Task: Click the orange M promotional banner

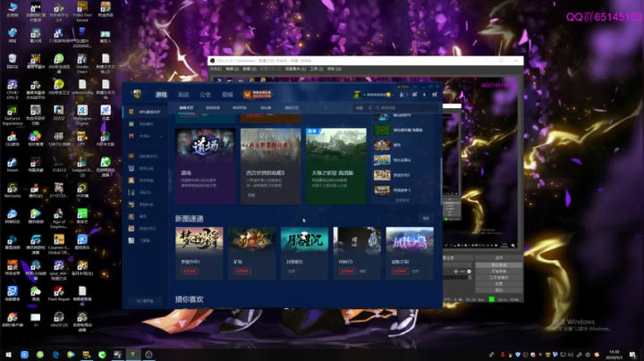Action: coord(258,95)
